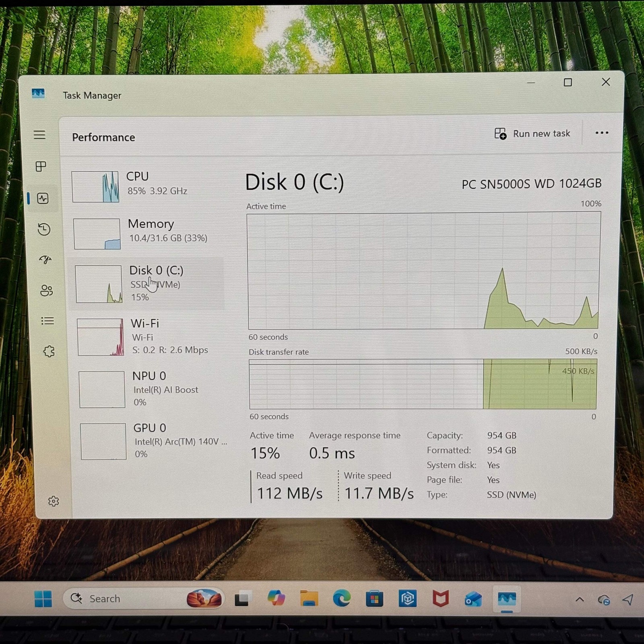Open the Details page list icon
Image resolution: width=644 pixels, height=644 pixels.
[47, 321]
